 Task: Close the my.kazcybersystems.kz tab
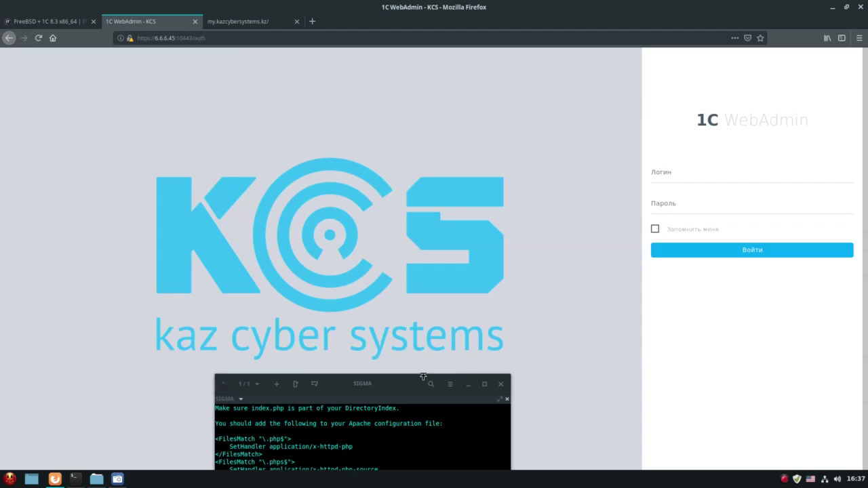pos(297,22)
